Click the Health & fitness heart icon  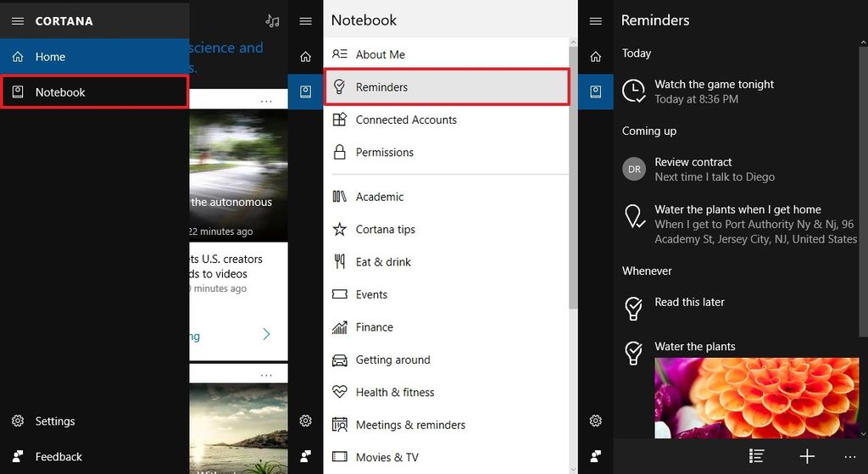tap(339, 392)
